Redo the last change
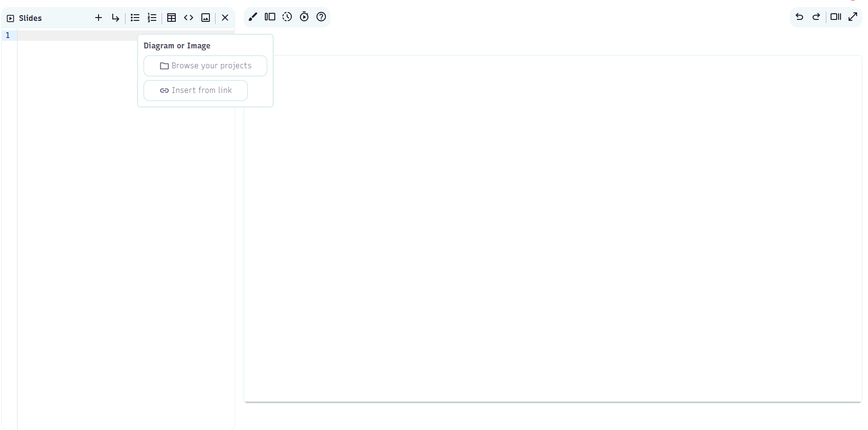This screenshot has width=868, height=430. click(816, 17)
